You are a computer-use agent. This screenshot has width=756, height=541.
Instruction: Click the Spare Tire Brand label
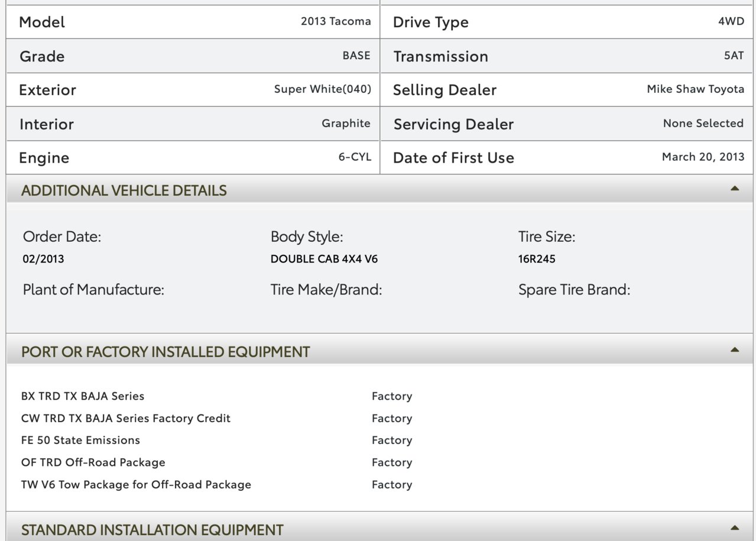575,290
